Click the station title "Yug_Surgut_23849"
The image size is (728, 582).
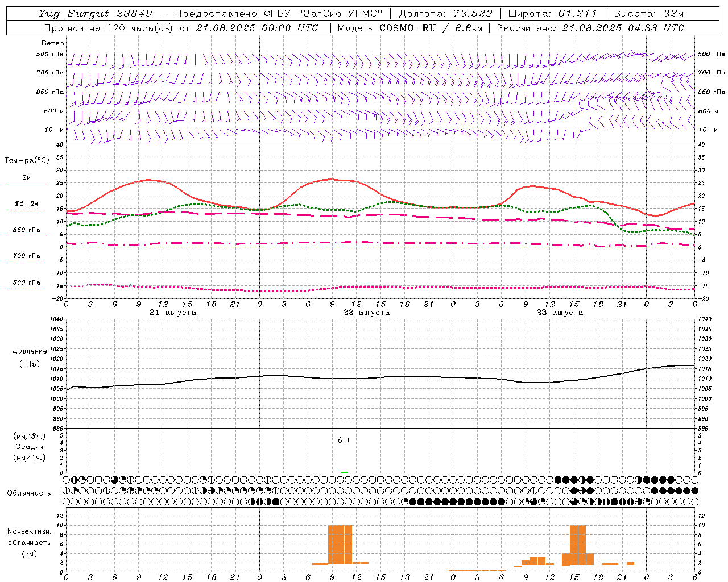tap(96, 14)
